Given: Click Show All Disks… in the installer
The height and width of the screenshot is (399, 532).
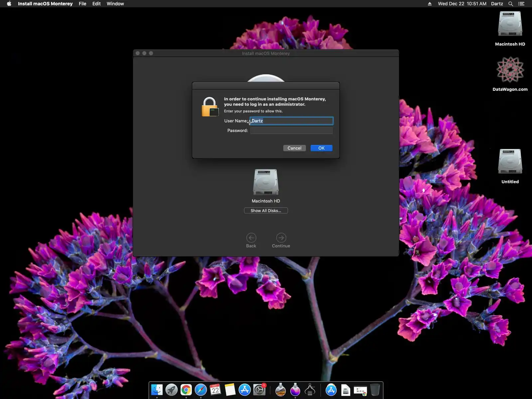Looking at the screenshot, I should 266,210.
